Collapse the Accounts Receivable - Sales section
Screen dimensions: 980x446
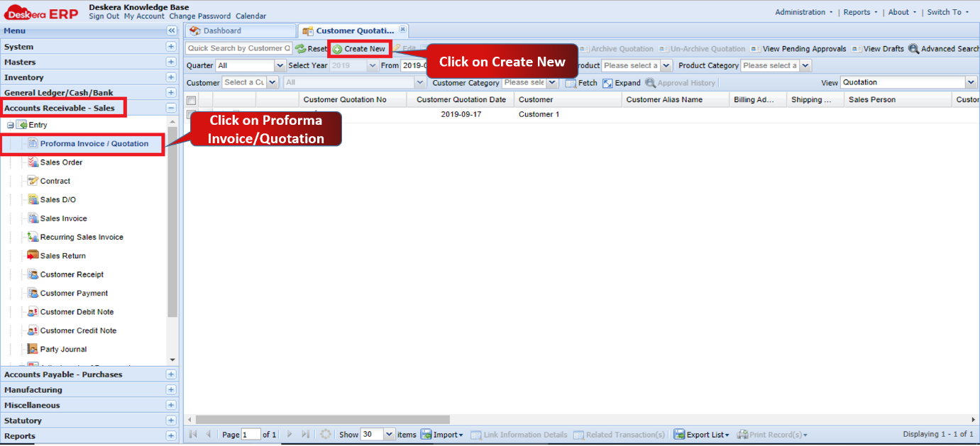[171, 108]
